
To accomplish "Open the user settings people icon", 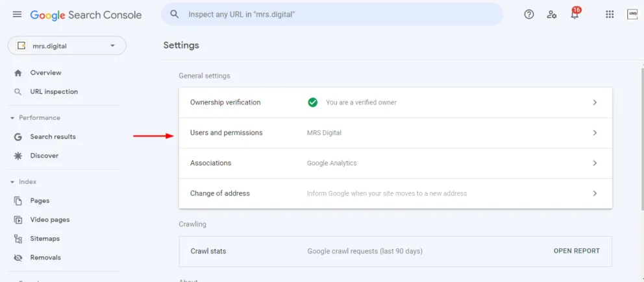I will [552, 14].
